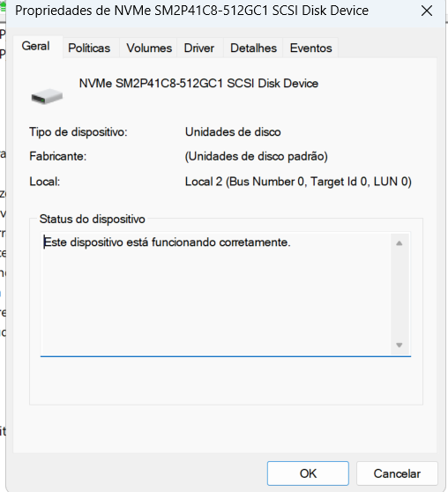Confirm with the OK button

click(x=308, y=473)
